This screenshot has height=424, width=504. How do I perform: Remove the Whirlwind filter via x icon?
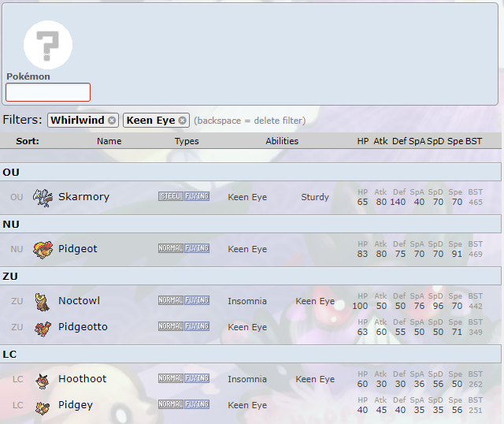point(112,121)
